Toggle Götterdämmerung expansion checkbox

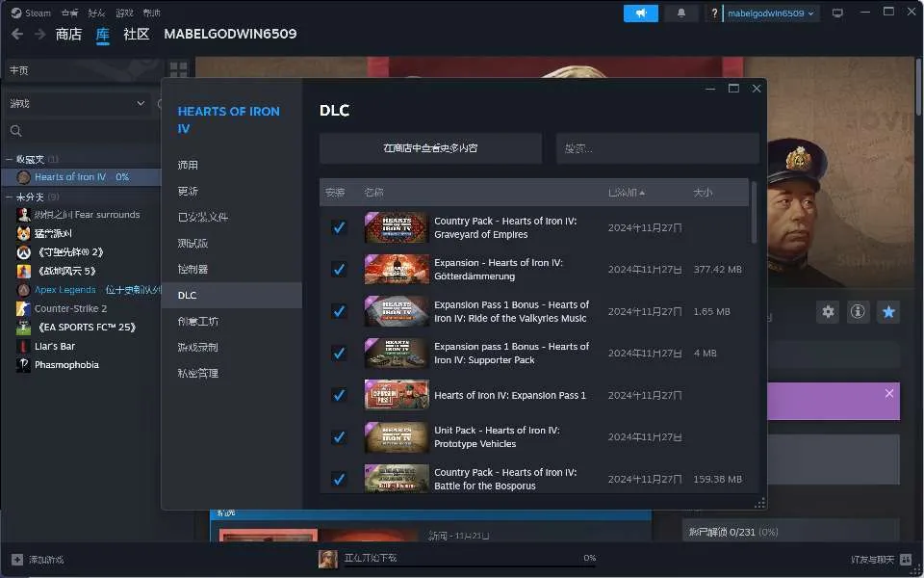[339, 270]
